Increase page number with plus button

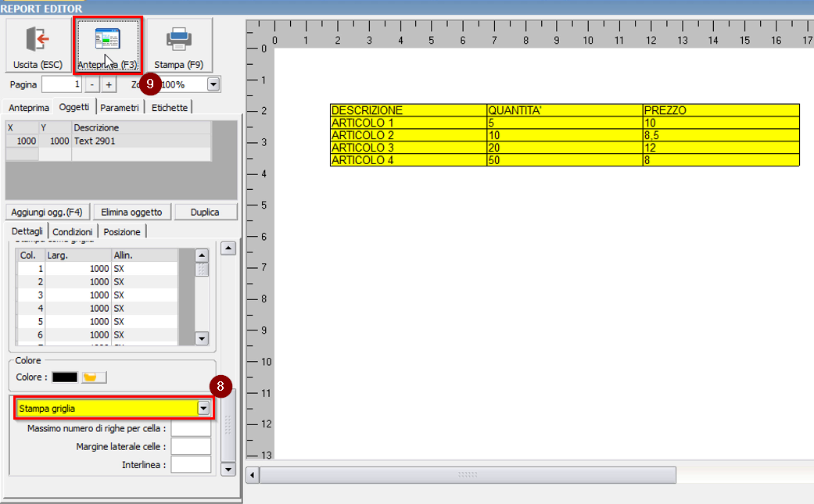pyautogui.click(x=109, y=84)
